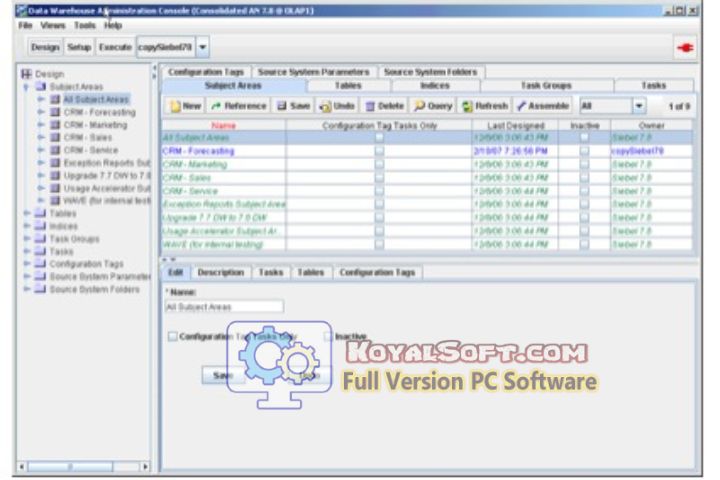Switch to the Source System Parameters tab
Screen dimensions: 720x480
[x=314, y=72]
